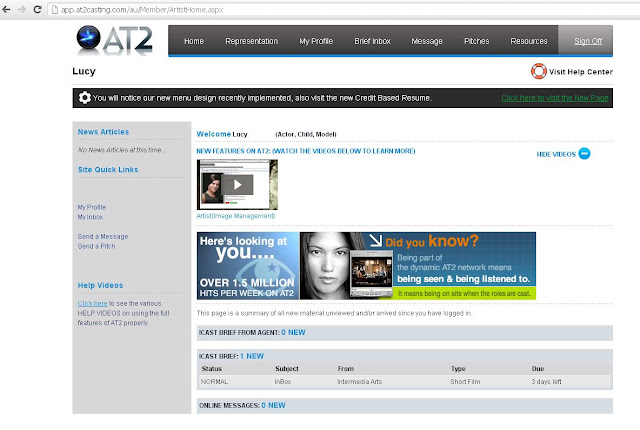Open Send a Pitch quick link
Viewport: 640px width, 430px height.
[96, 246]
